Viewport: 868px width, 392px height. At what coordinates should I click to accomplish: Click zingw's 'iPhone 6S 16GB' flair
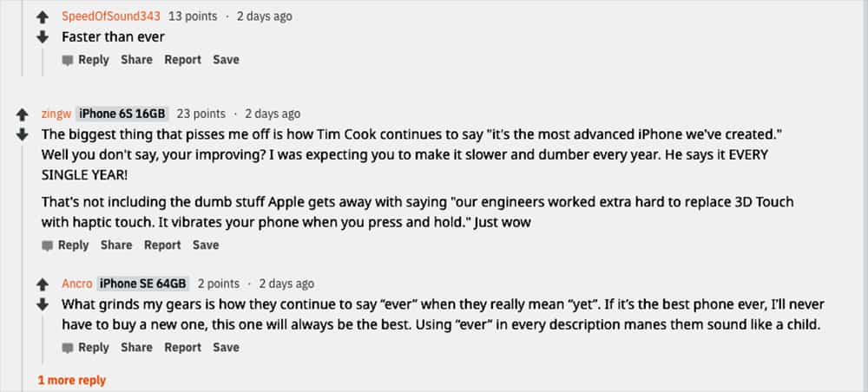[122, 114]
